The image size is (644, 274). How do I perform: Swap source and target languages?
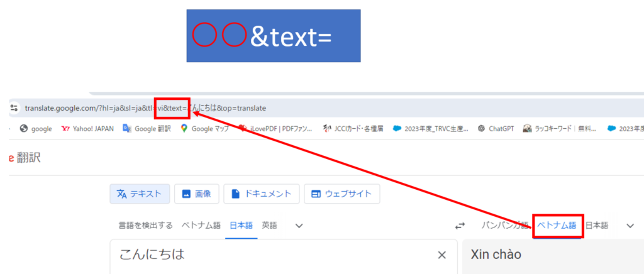pos(460,226)
